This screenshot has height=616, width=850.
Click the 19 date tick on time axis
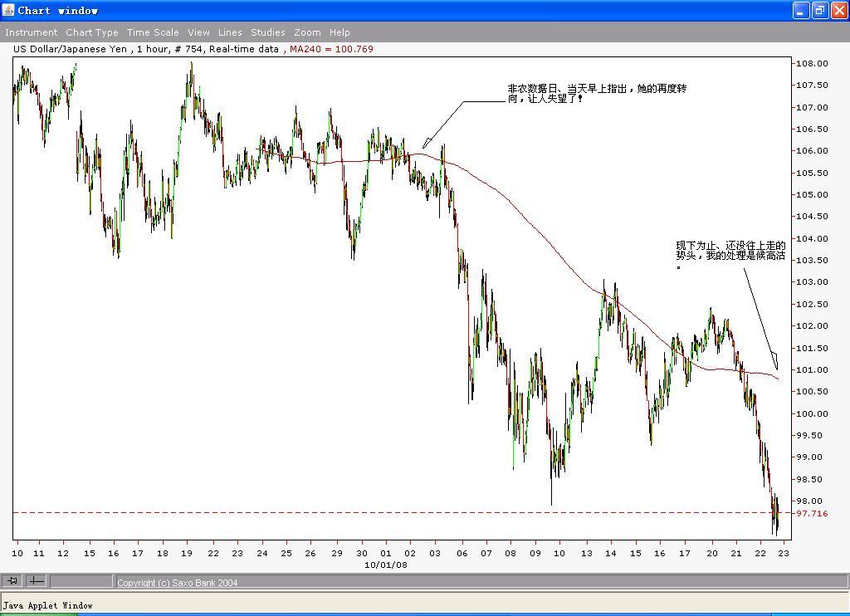pyautogui.click(x=187, y=553)
